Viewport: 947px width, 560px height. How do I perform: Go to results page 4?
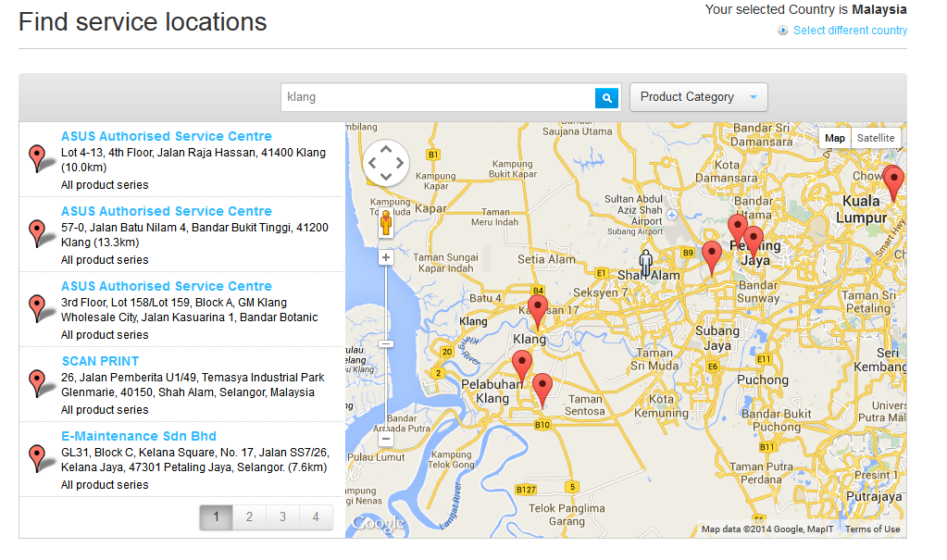click(x=316, y=517)
